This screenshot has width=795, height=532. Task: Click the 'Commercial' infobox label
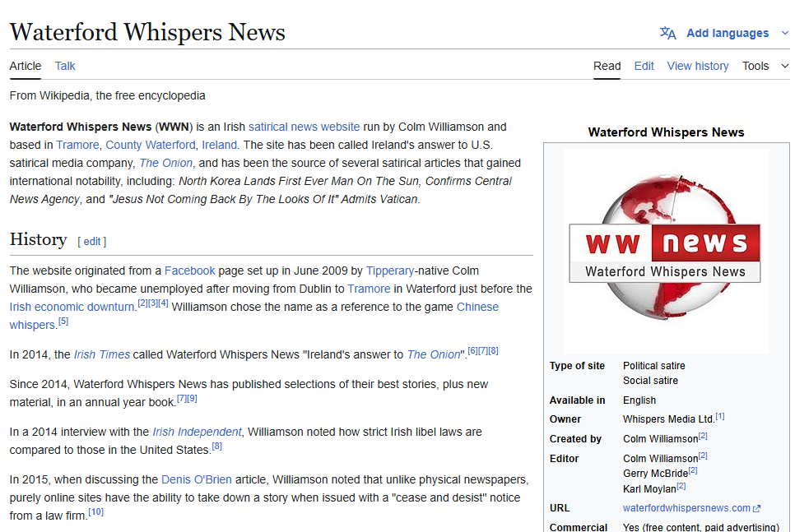(x=579, y=527)
